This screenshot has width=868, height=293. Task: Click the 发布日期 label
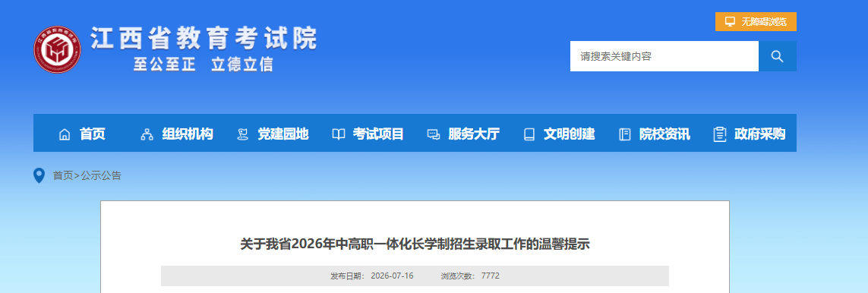pyautogui.click(x=347, y=276)
